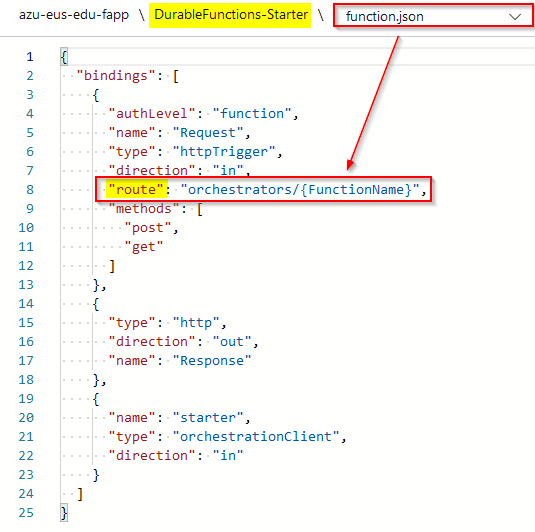
Task: Click the "Request" name value on line 5
Action: 208,132
